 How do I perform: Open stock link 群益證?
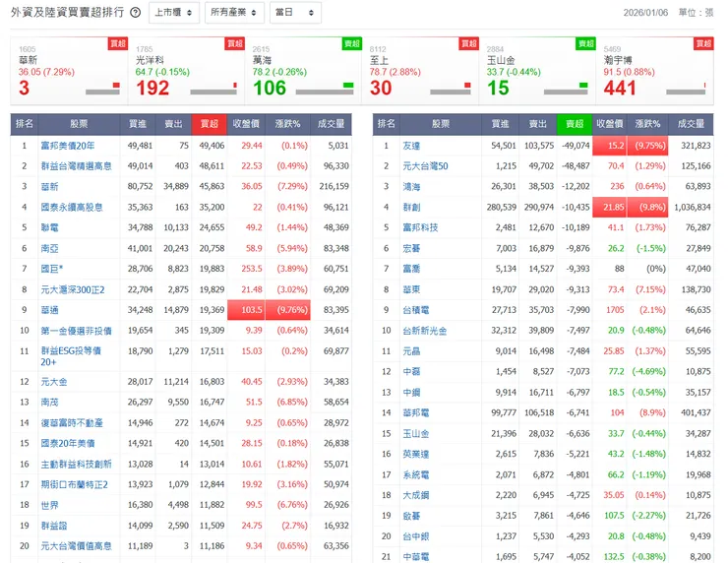[54, 526]
